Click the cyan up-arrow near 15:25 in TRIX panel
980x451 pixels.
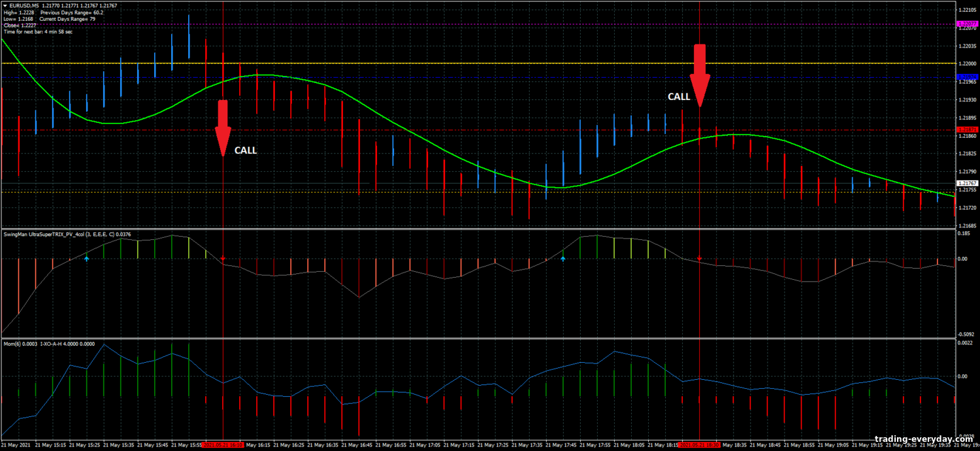click(87, 259)
